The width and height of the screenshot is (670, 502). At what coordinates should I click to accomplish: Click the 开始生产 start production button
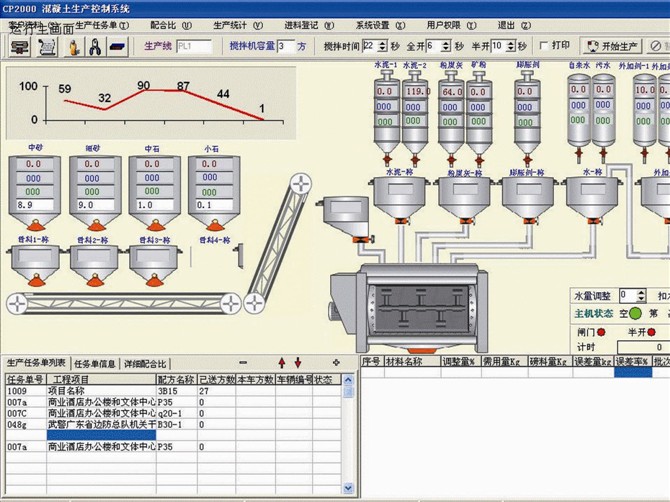coord(613,46)
